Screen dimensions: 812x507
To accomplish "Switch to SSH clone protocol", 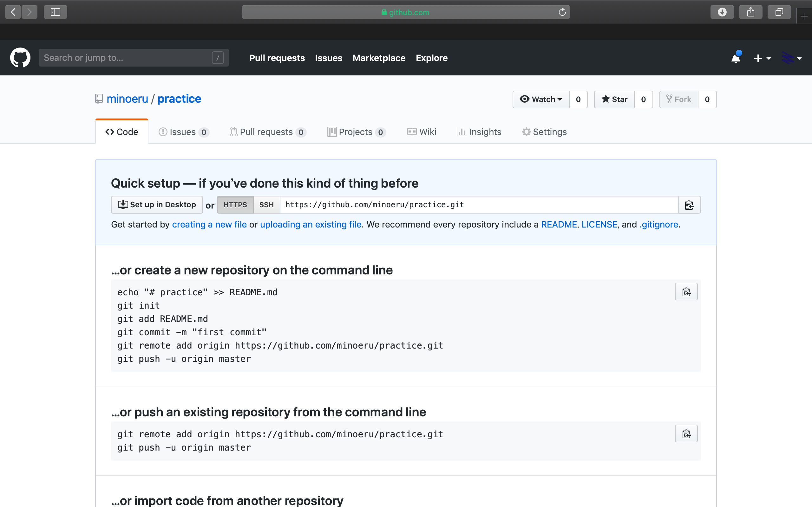I will (266, 205).
